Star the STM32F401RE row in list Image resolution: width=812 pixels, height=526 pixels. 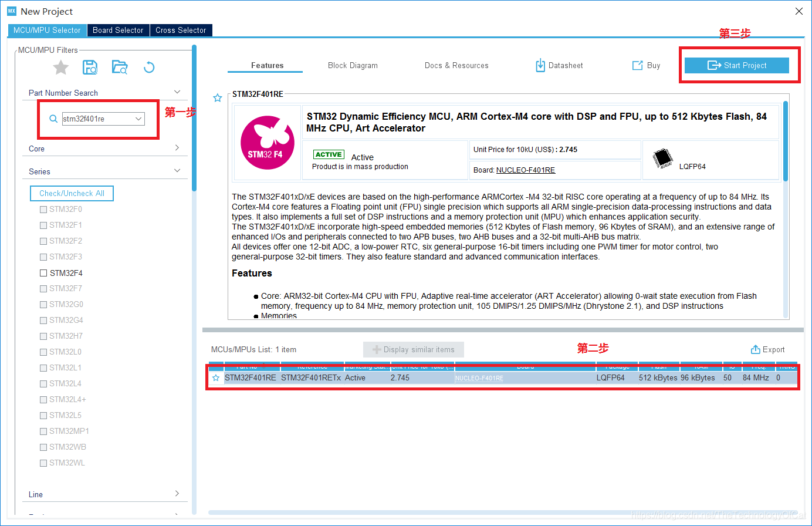tap(216, 378)
